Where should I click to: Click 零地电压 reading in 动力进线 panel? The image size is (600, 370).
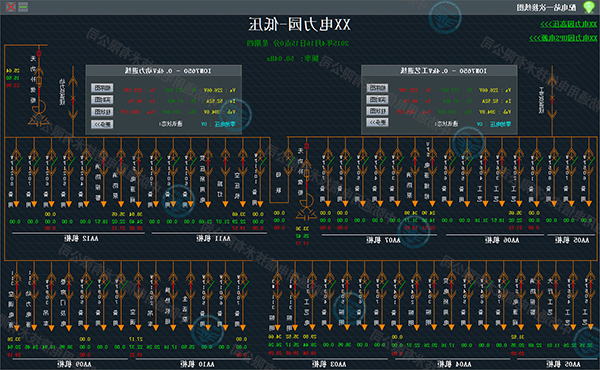(x=218, y=124)
